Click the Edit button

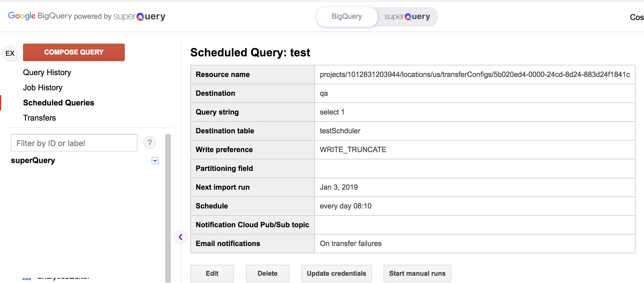pyautogui.click(x=212, y=273)
